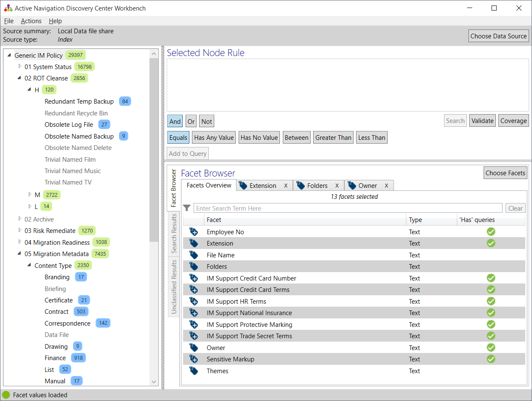
Task: Collapse the 02 ROT Cleanse node
Action: coord(19,78)
